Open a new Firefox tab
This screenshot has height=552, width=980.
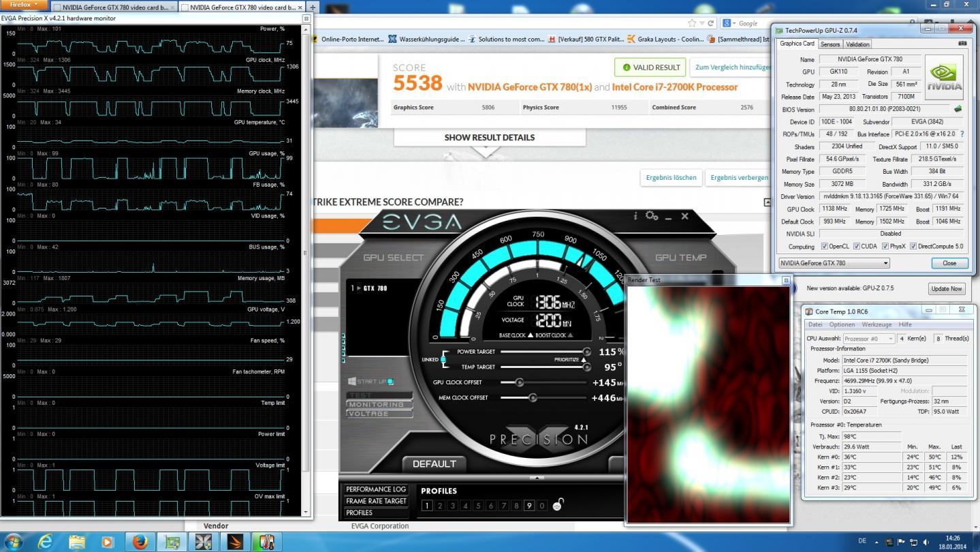[x=313, y=7]
